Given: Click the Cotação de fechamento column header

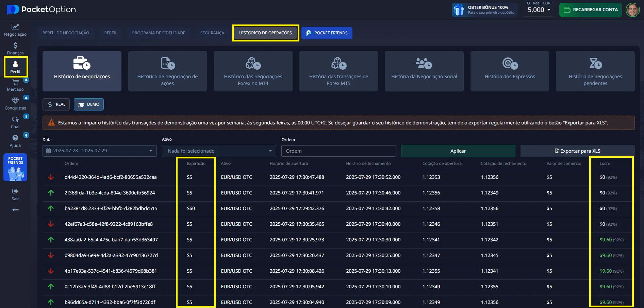Looking at the screenshot, I should 503,164.
